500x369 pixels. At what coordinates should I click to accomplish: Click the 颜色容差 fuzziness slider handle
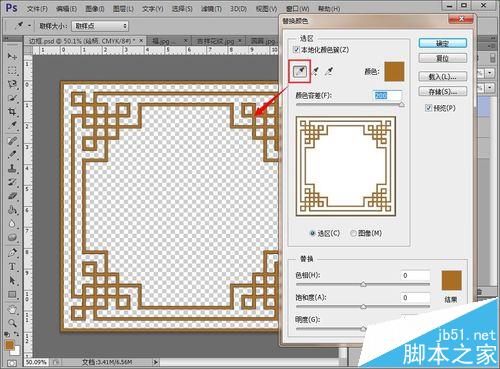(x=402, y=105)
